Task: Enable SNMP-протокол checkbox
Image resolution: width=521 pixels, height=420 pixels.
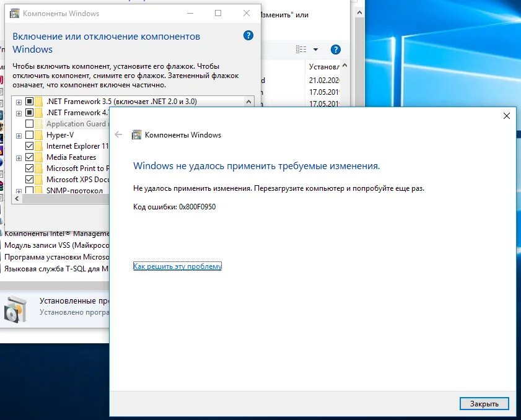Action: coord(30,190)
